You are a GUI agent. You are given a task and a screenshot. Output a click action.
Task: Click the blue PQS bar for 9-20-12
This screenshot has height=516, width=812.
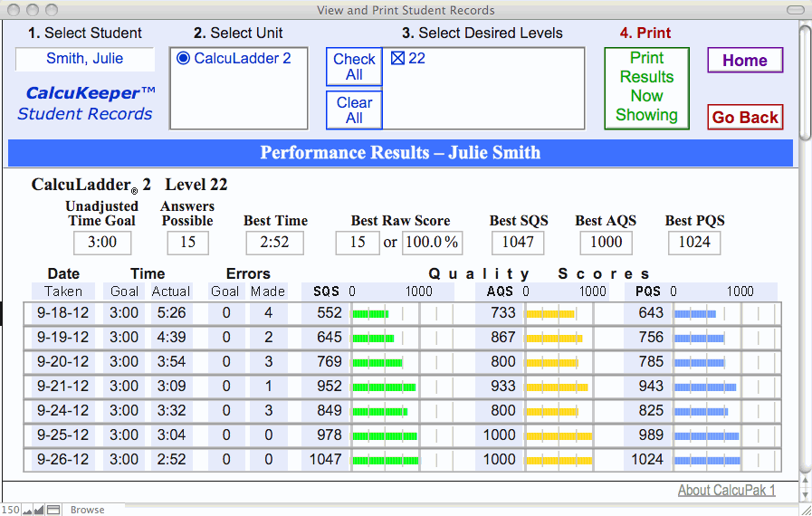tap(700, 363)
